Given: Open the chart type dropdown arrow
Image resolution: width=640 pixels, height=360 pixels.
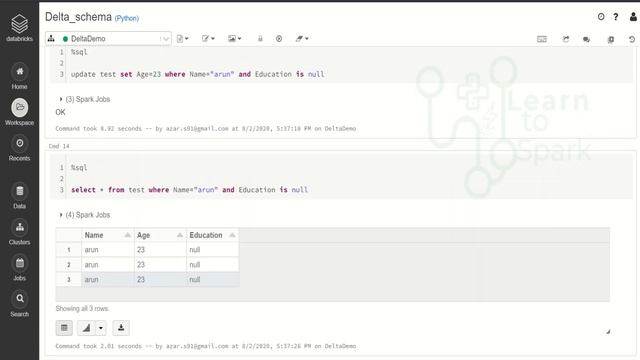Looking at the screenshot, I should point(101,328).
